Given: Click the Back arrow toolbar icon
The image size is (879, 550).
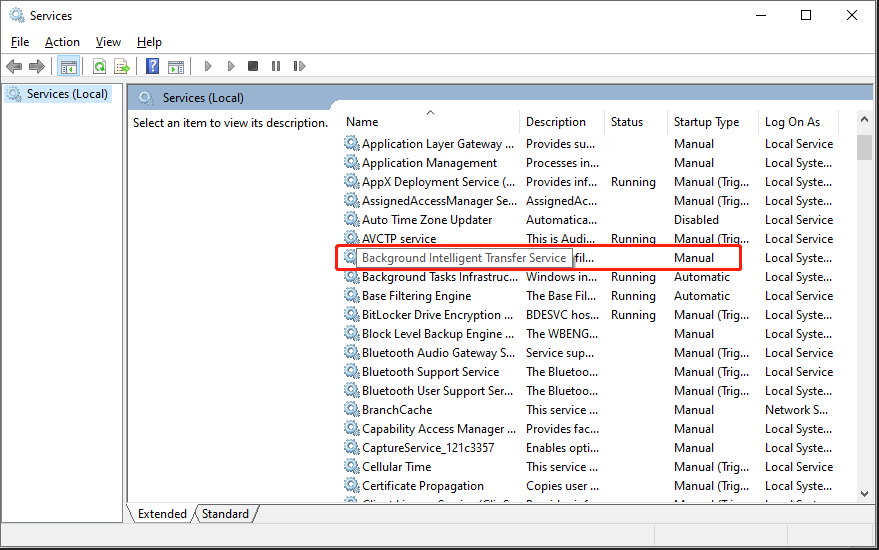Looking at the screenshot, I should (x=14, y=67).
